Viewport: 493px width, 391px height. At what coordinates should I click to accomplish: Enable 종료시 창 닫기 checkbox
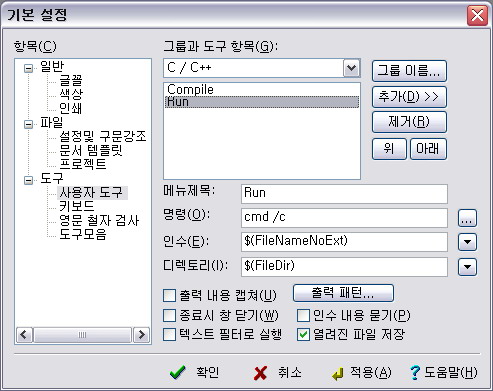click(x=169, y=315)
